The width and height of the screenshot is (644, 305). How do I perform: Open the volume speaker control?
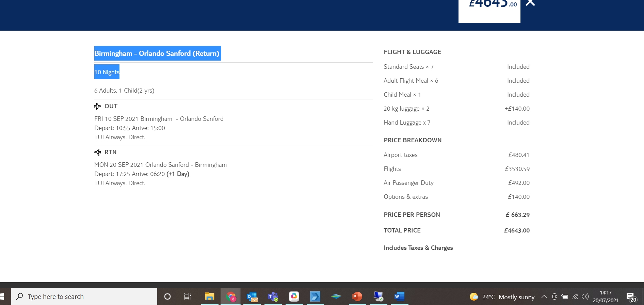click(585, 296)
